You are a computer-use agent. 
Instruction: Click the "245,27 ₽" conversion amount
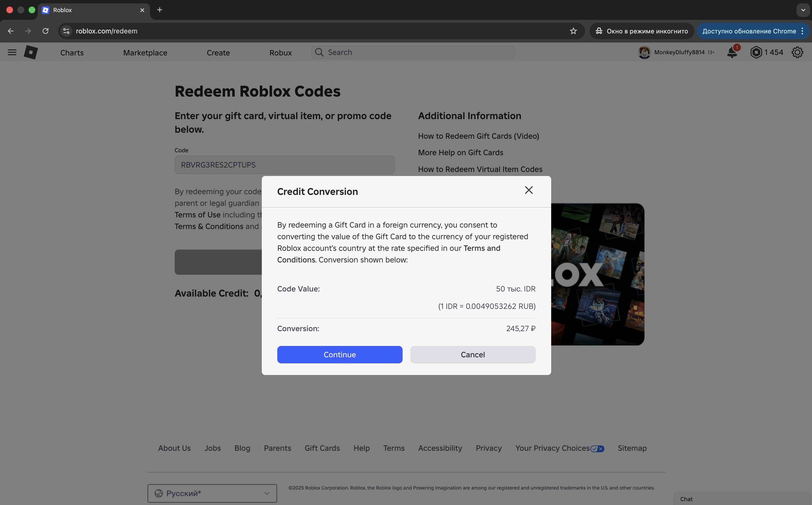(521, 329)
